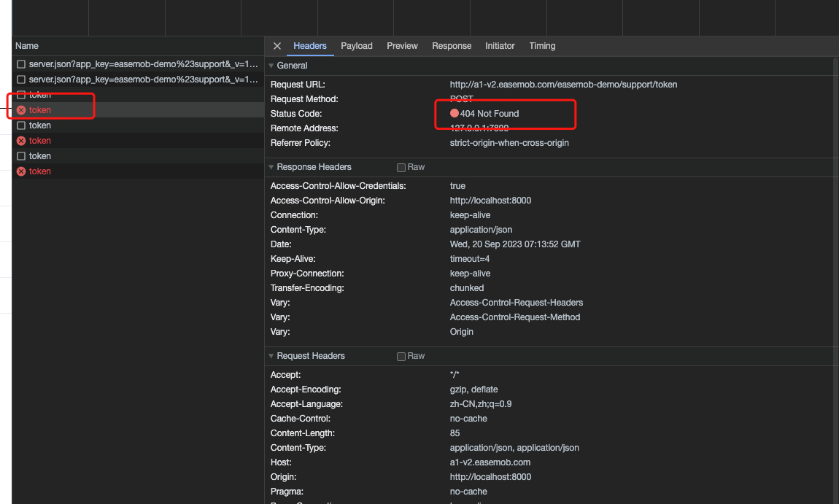This screenshot has height=504, width=839.
Task: Close the request details panel
Action: (277, 46)
